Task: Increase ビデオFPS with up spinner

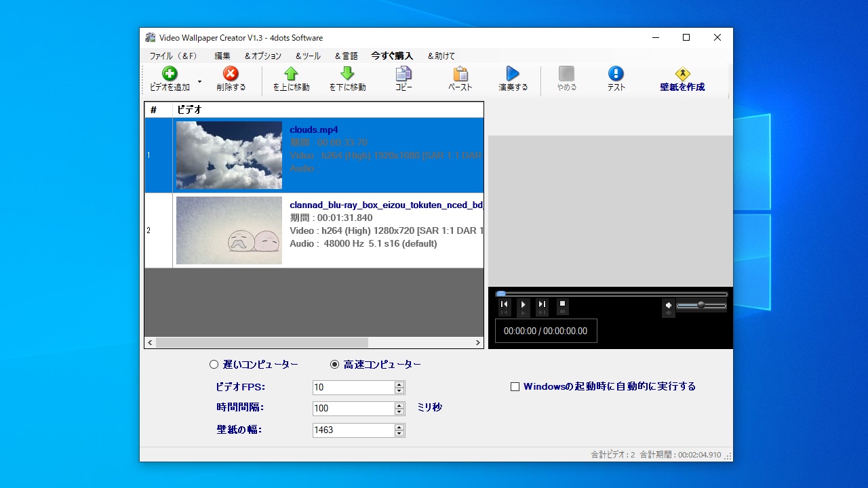Action: tap(399, 384)
